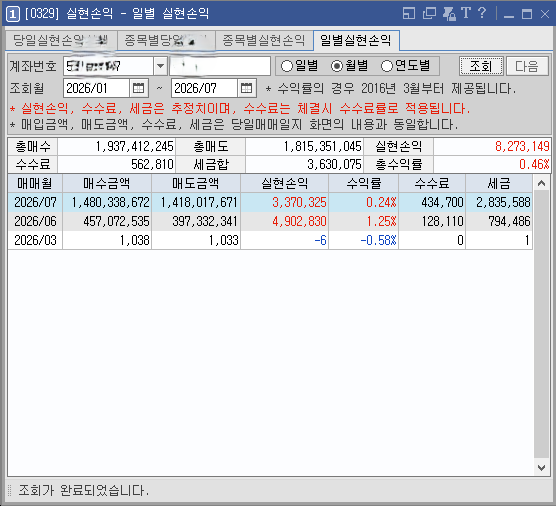
Task: Click the fee value 434,700
Action: pyautogui.click(x=442, y=202)
